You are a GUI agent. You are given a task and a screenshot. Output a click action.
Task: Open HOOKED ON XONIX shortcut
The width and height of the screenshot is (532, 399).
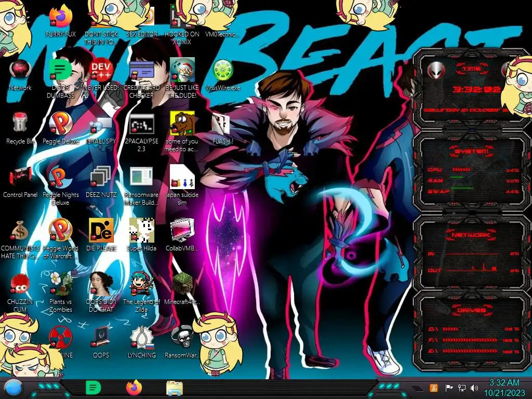pyautogui.click(x=182, y=16)
